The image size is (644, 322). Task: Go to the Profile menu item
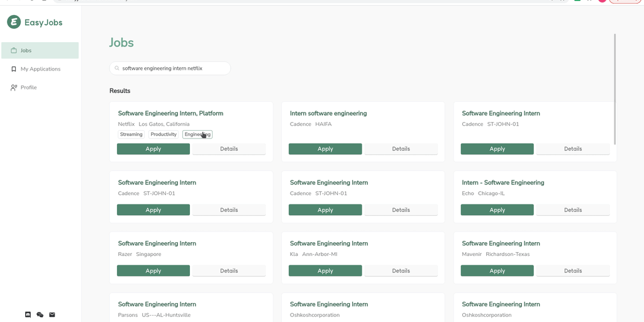pyautogui.click(x=28, y=87)
